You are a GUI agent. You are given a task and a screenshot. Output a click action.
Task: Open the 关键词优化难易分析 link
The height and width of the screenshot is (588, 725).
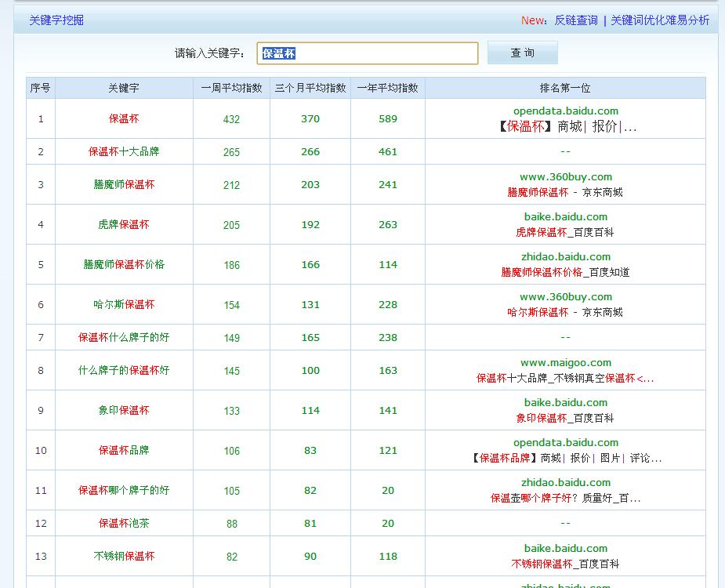[660, 20]
